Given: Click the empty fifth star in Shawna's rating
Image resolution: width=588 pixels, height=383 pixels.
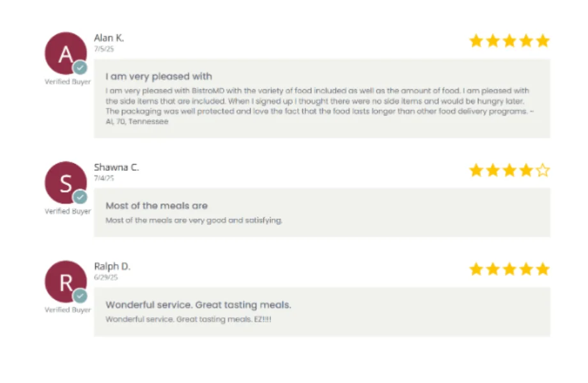Looking at the screenshot, I should tap(542, 170).
